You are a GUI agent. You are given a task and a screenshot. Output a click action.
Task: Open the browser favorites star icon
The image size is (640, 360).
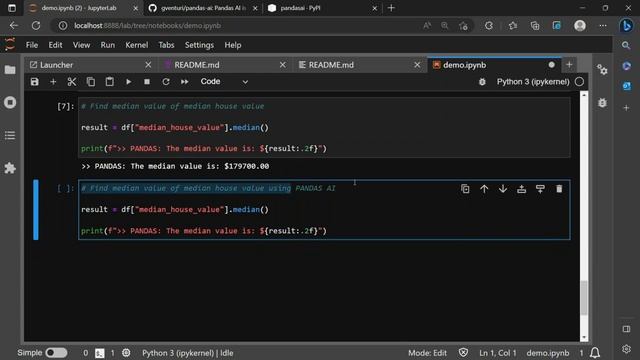click(x=513, y=25)
